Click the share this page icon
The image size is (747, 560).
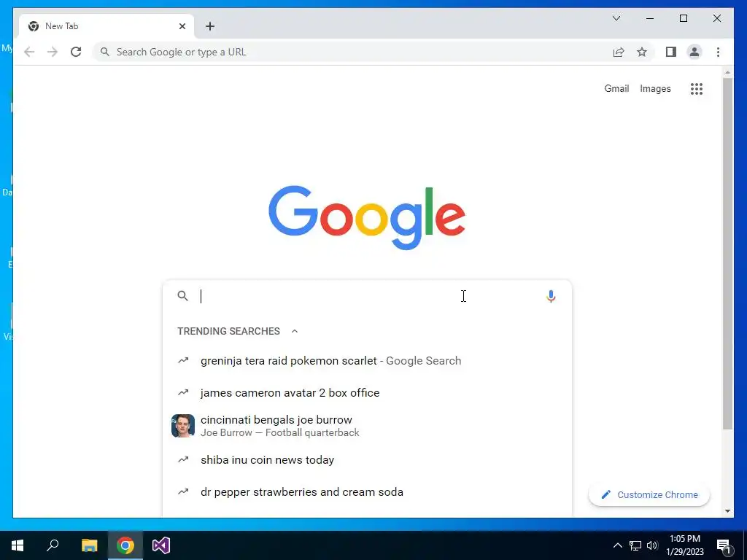tap(619, 52)
